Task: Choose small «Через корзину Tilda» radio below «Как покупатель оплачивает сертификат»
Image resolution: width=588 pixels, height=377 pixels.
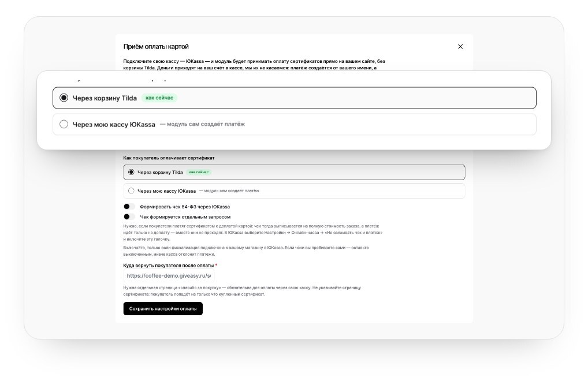Action: pos(131,172)
